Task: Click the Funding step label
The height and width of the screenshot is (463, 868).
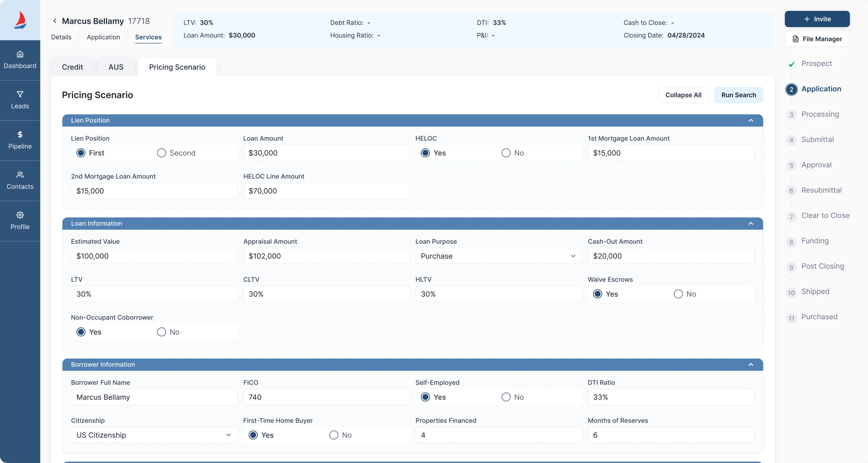Action: [x=815, y=241]
